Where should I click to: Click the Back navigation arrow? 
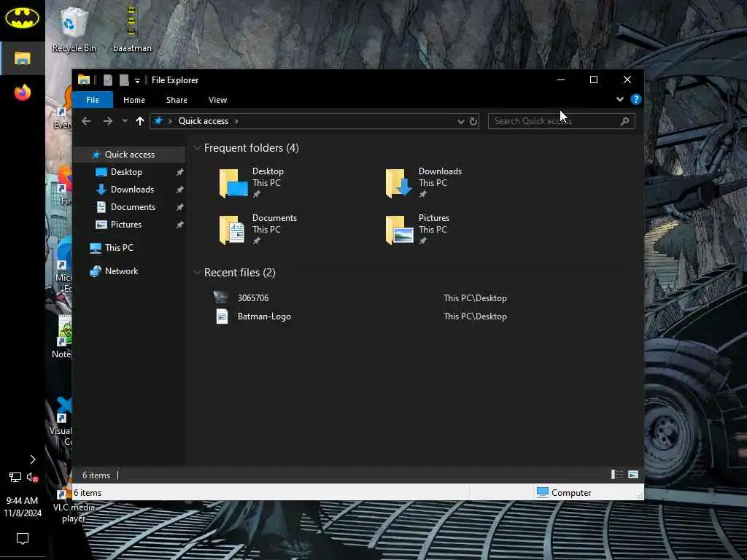(86, 121)
